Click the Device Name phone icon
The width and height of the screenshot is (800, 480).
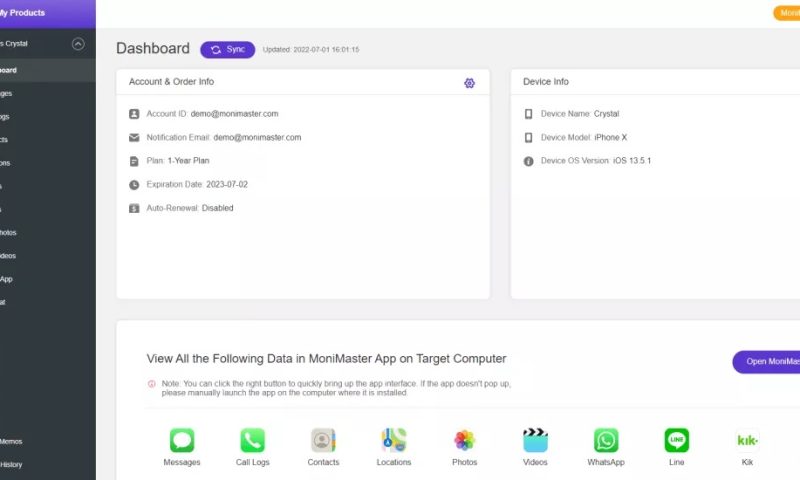pos(529,114)
